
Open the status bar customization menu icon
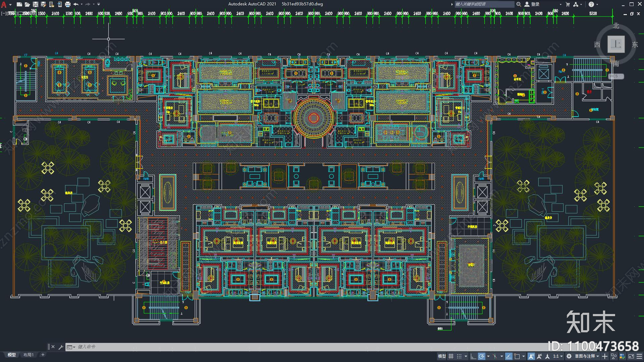point(639,356)
